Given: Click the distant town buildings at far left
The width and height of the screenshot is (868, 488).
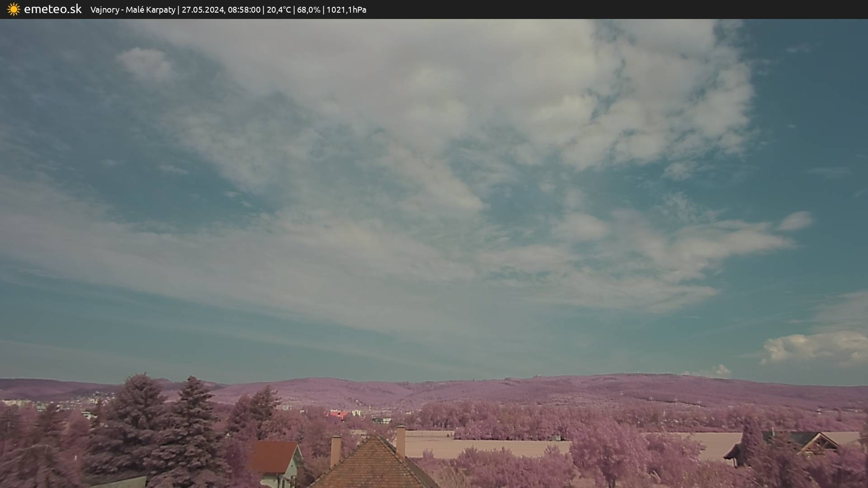Looking at the screenshot, I should click(18, 402).
